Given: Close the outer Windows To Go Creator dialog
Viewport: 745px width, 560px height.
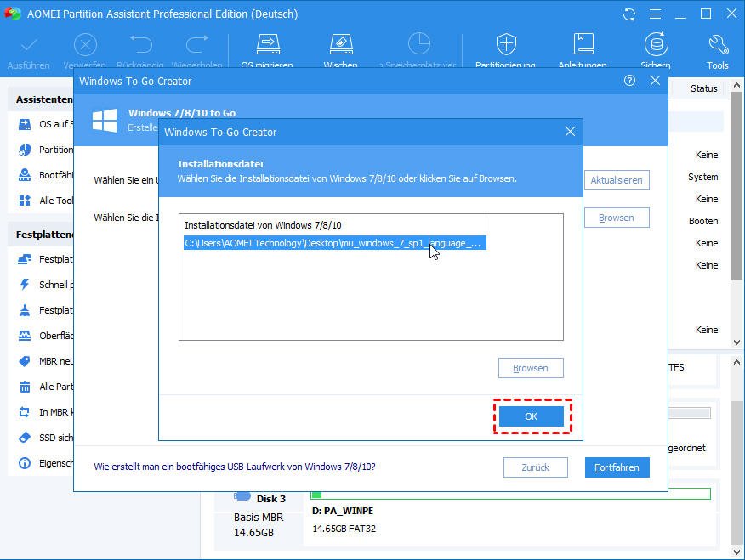Looking at the screenshot, I should click(x=655, y=81).
